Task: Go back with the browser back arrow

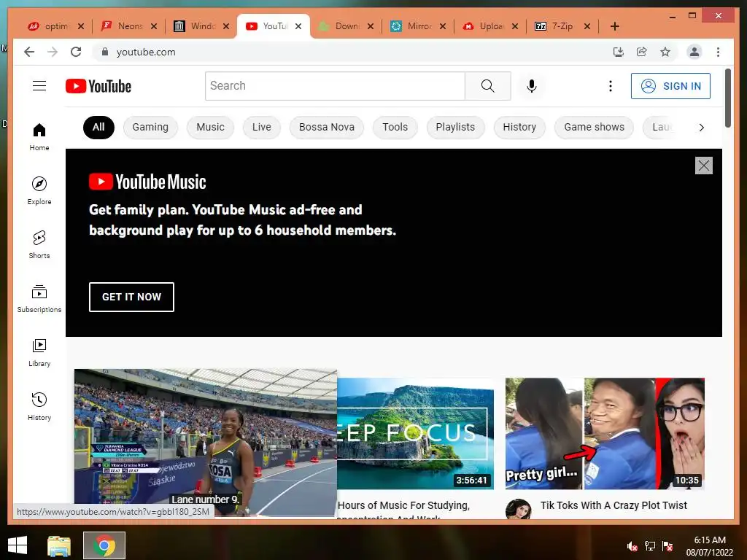Action: click(x=29, y=52)
